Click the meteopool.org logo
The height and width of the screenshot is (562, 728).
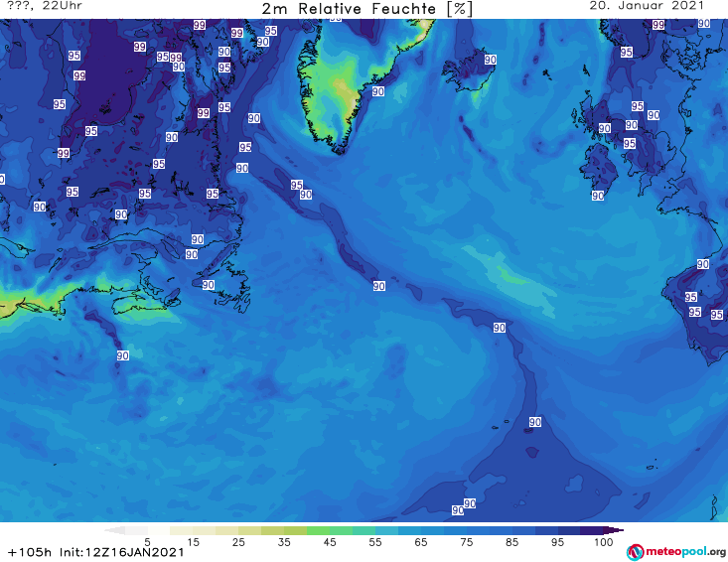[x=676, y=552]
